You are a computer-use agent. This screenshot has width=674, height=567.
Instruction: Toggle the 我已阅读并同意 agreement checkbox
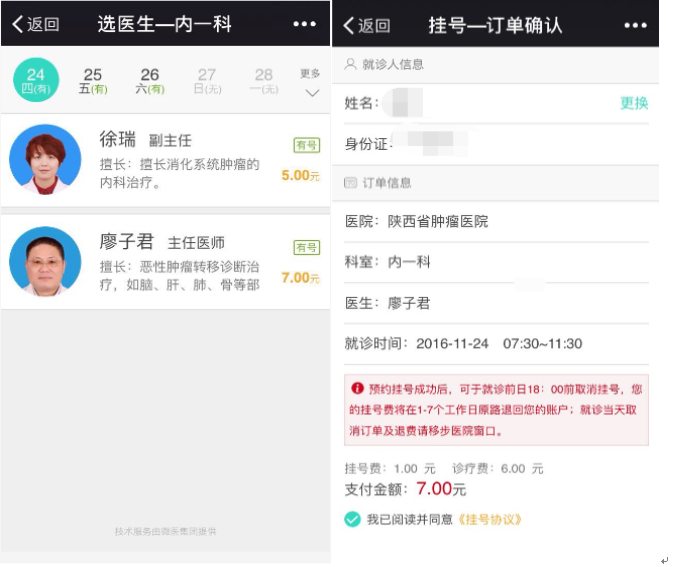(x=352, y=519)
